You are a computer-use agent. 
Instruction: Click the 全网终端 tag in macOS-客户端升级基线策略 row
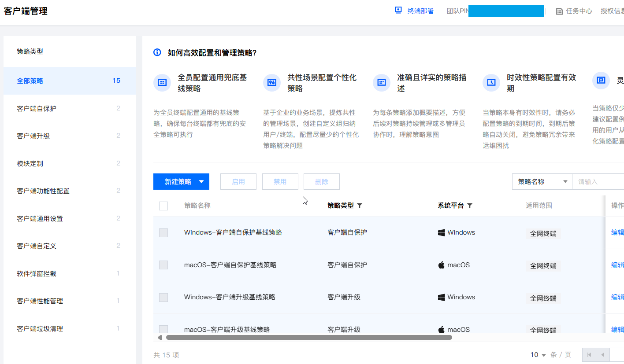[x=543, y=330]
